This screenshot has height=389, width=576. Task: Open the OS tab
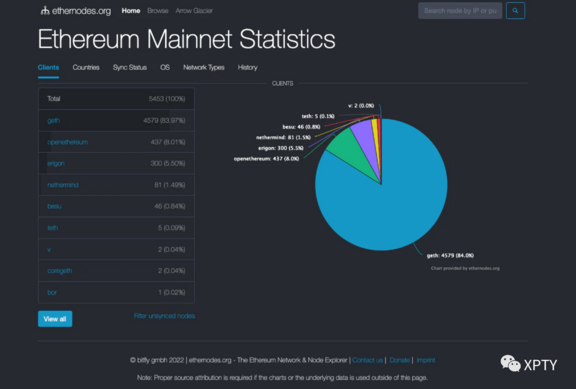[x=165, y=67]
